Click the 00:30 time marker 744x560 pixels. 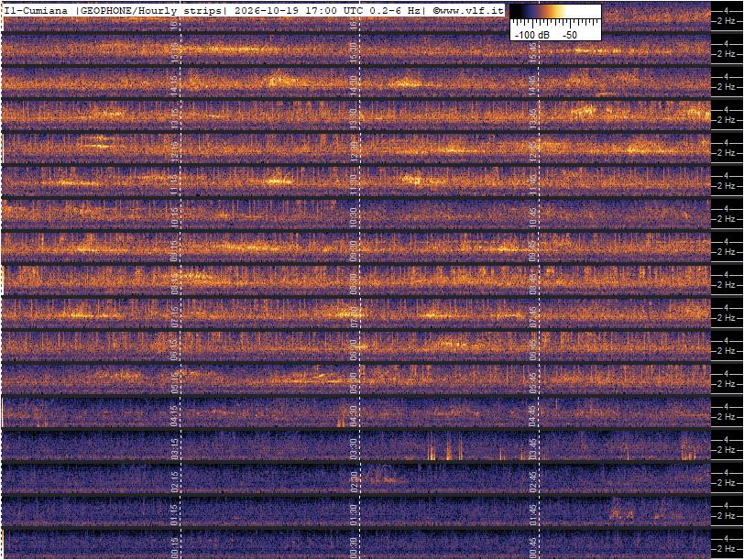[x=354, y=548]
